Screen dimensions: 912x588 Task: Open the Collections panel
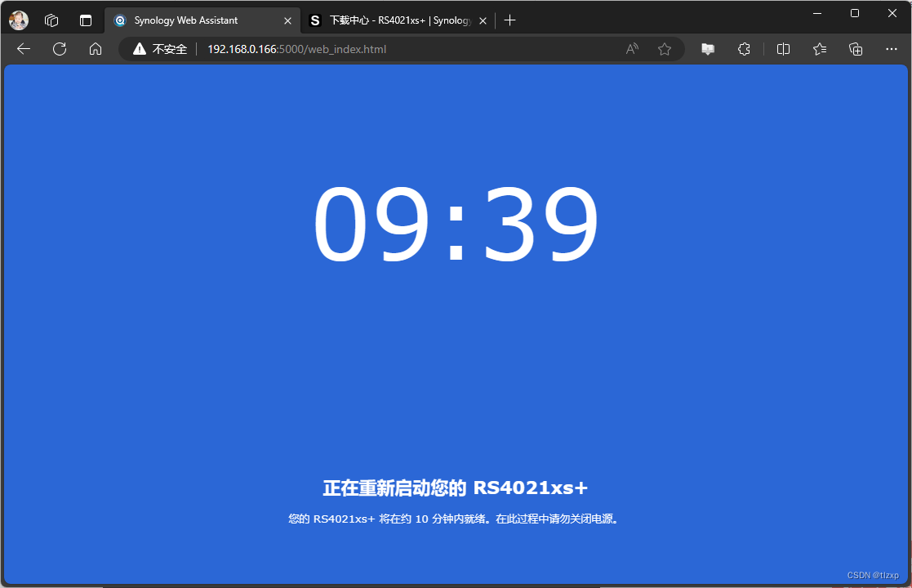pyautogui.click(x=856, y=50)
